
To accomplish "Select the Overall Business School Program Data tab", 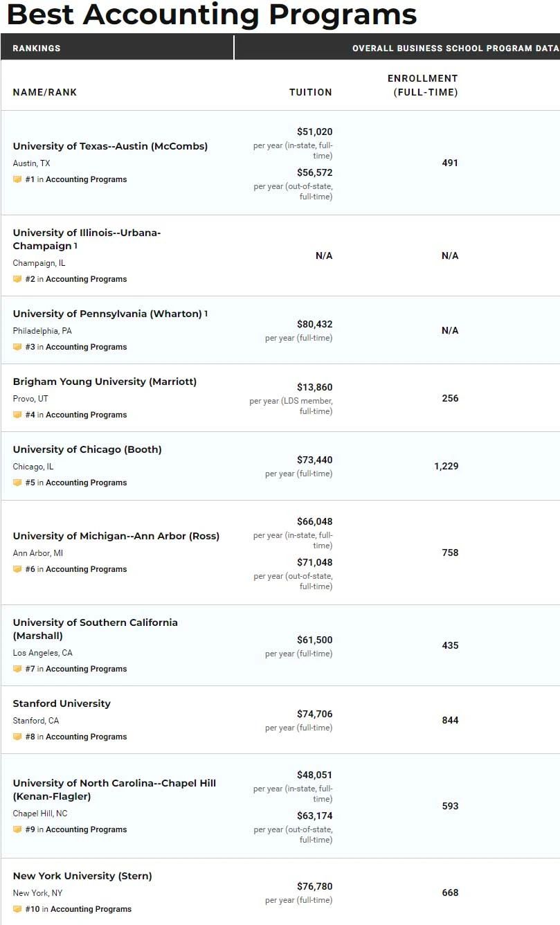I will [455, 48].
